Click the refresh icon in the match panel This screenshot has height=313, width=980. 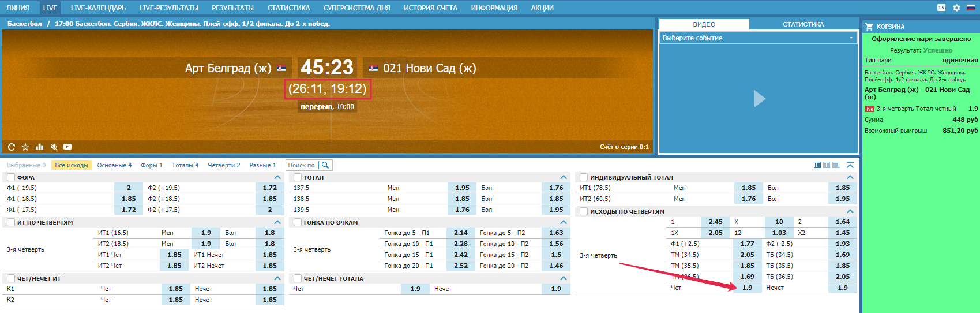[11, 147]
